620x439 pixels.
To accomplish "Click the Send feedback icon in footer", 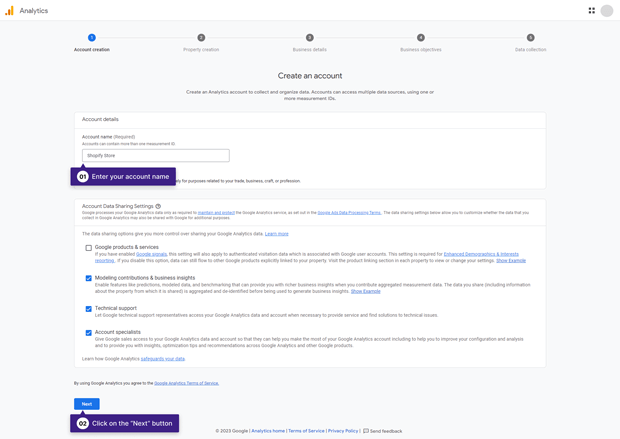I will coord(366,431).
